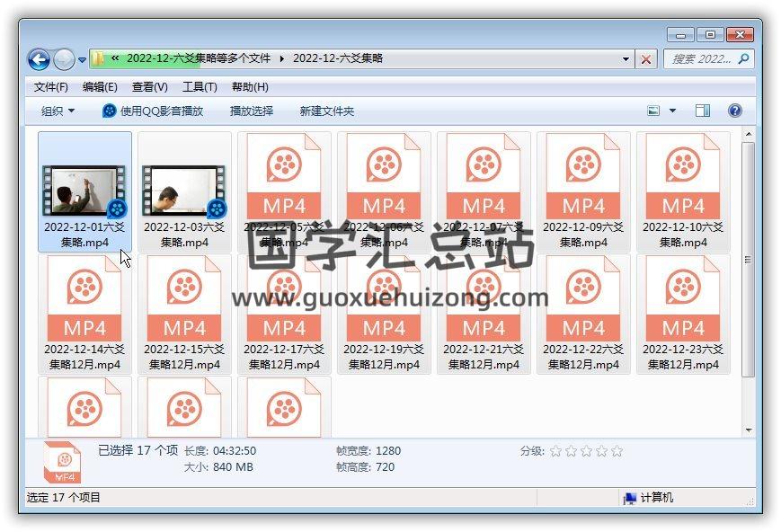Click the search magnifier icon
The image size is (781, 532).
point(743,59)
